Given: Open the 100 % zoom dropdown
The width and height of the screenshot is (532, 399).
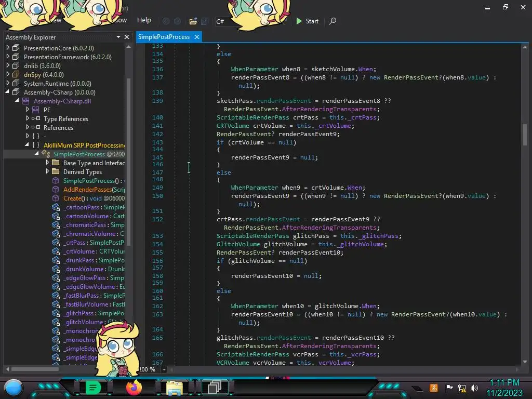Looking at the screenshot, I should click(x=164, y=369).
